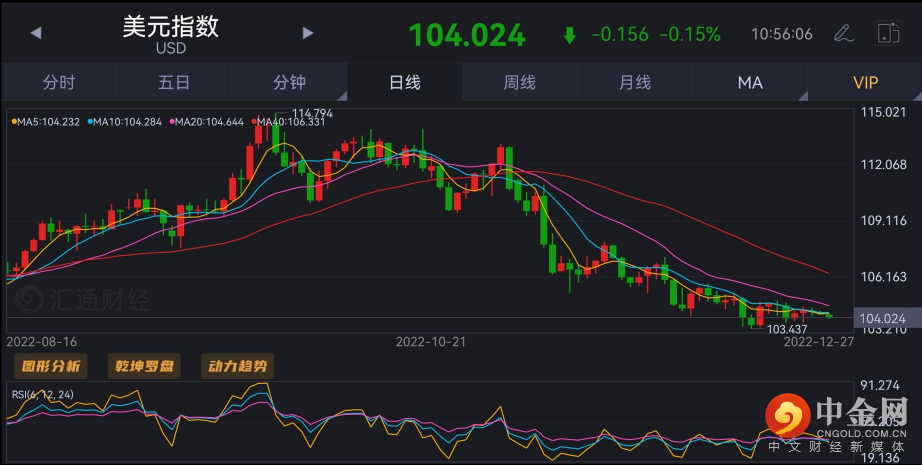Open the 乾坤罗盘 tool button
Viewport: 922px width, 465px height.
pyautogui.click(x=144, y=366)
